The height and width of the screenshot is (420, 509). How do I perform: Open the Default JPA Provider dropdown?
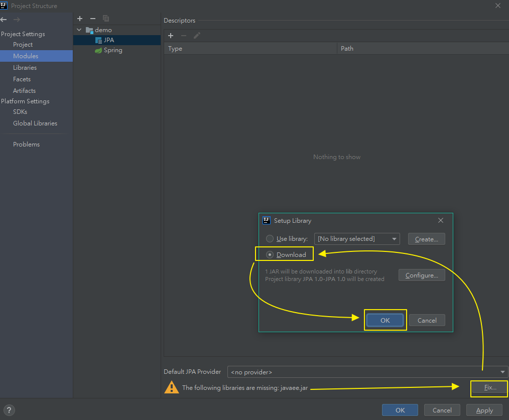click(x=367, y=372)
